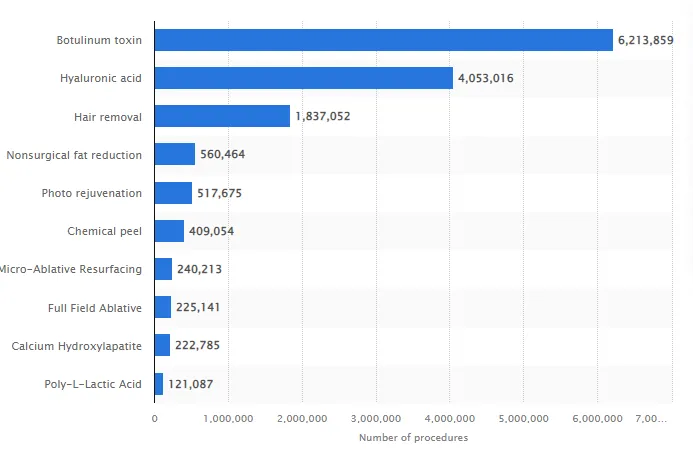Viewport: 693px width, 452px height.
Task: Select the Photo rejuvenation bar
Action: click(x=173, y=193)
